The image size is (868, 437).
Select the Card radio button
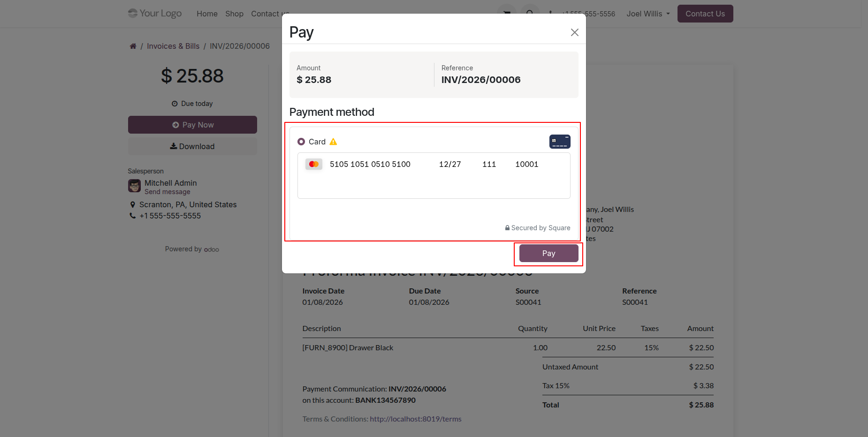[x=301, y=142]
